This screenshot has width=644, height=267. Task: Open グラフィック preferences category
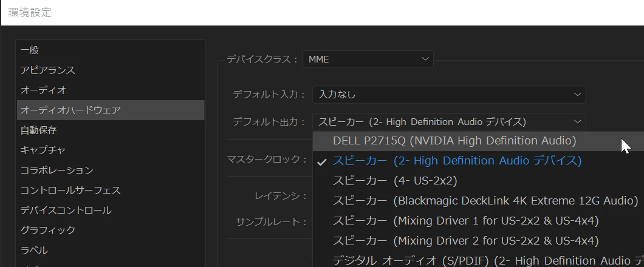[x=111, y=230]
